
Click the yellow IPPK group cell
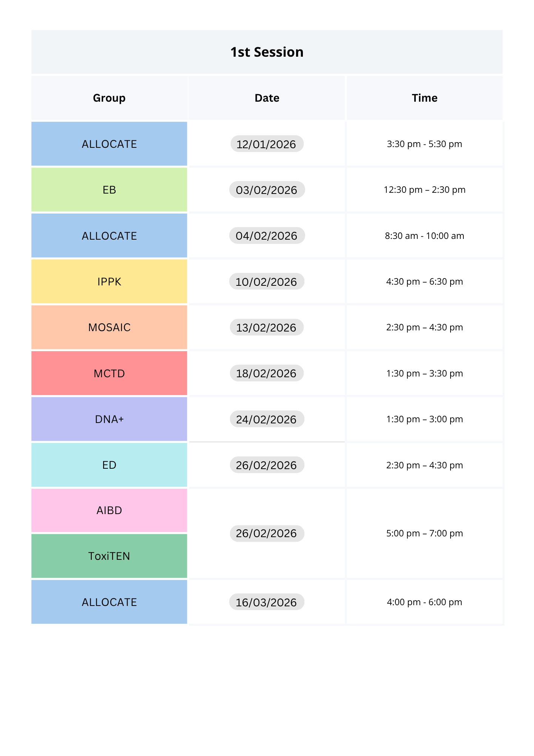[x=109, y=282]
